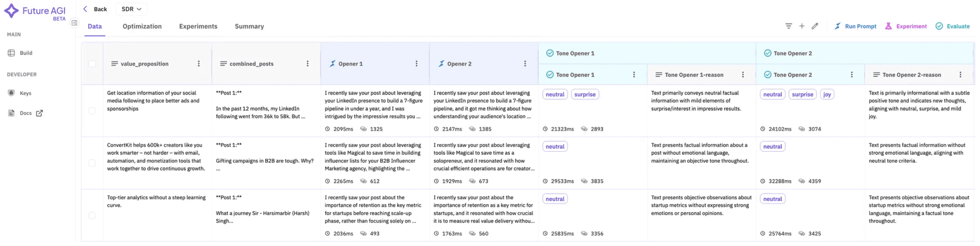980x246 pixels.
Task: Click the value_proposition text column icon
Action: [x=115, y=64]
